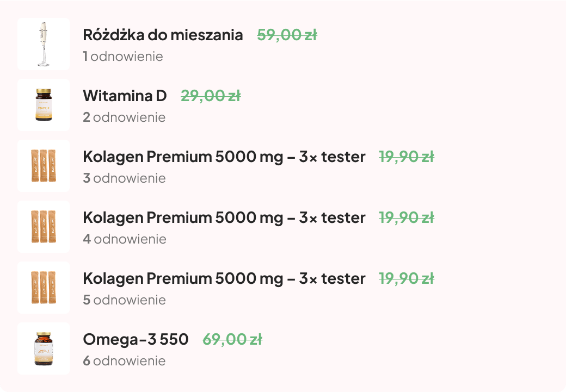Select the Kolagen Premium title above 5 odnowienie
Screen dimensions: 566x392
(x=224, y=278)
